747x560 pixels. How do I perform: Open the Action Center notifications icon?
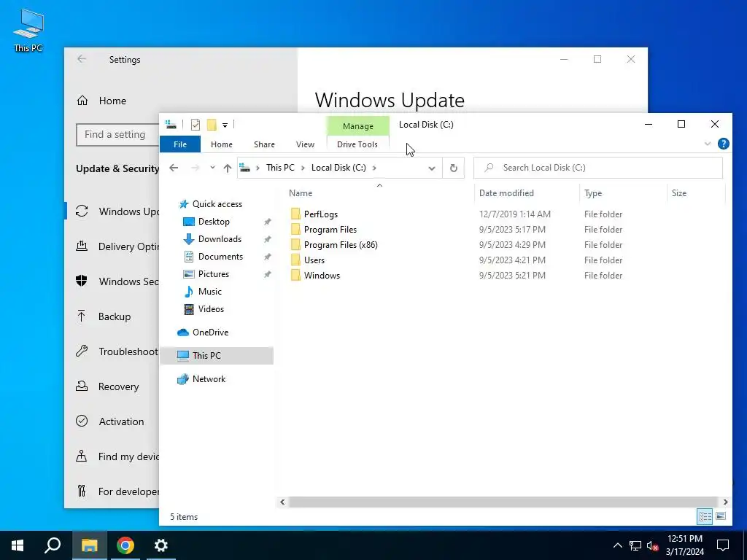point(723,545)
